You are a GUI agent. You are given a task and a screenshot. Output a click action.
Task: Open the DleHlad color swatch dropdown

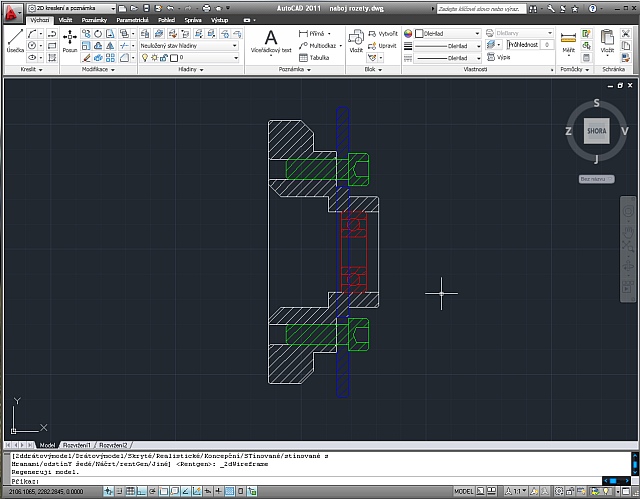pos(448,33)
